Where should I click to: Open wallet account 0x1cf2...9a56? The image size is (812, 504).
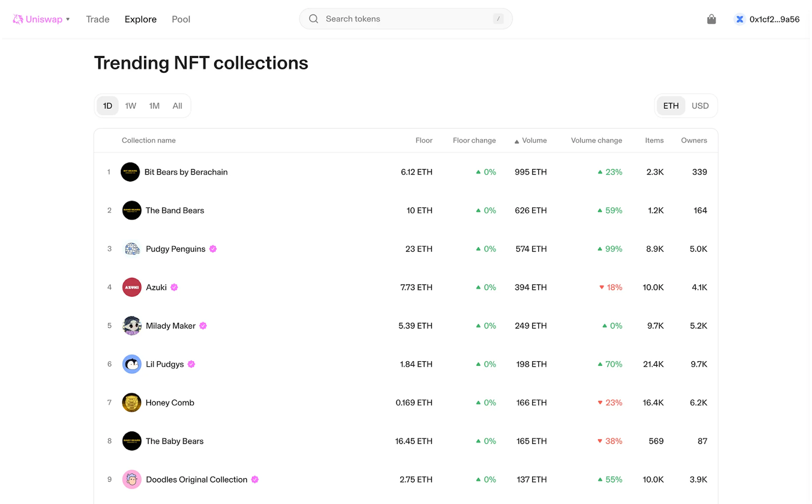[x=774, y=19]
